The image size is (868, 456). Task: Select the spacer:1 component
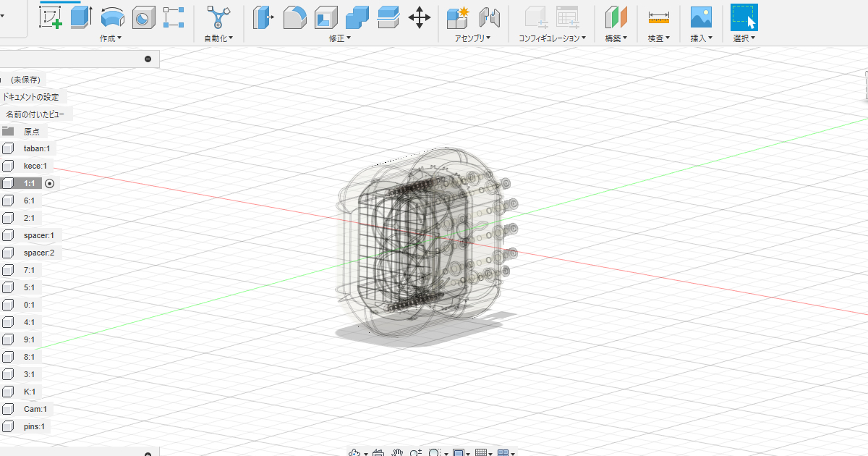(x=39, y=235)
